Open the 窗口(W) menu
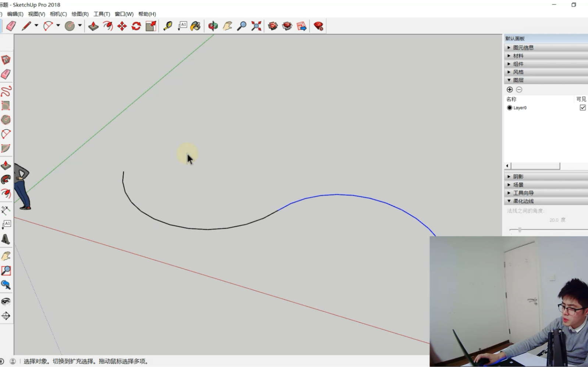This screenshot has height=367, width=588. point(124,14)
